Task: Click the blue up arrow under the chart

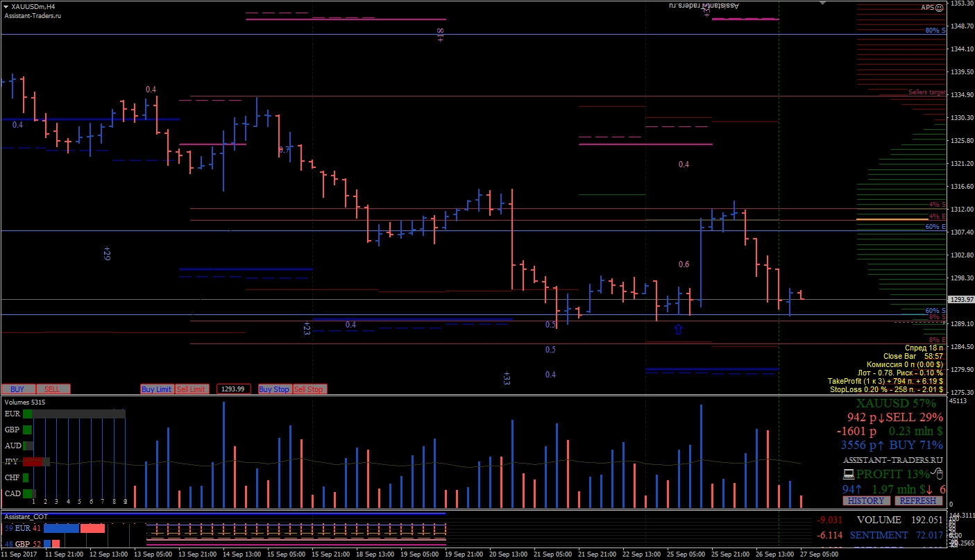Action: pos(679,330)
